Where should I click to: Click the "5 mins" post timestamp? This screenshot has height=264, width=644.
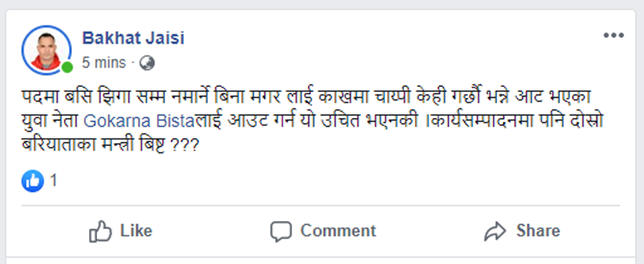104,62
